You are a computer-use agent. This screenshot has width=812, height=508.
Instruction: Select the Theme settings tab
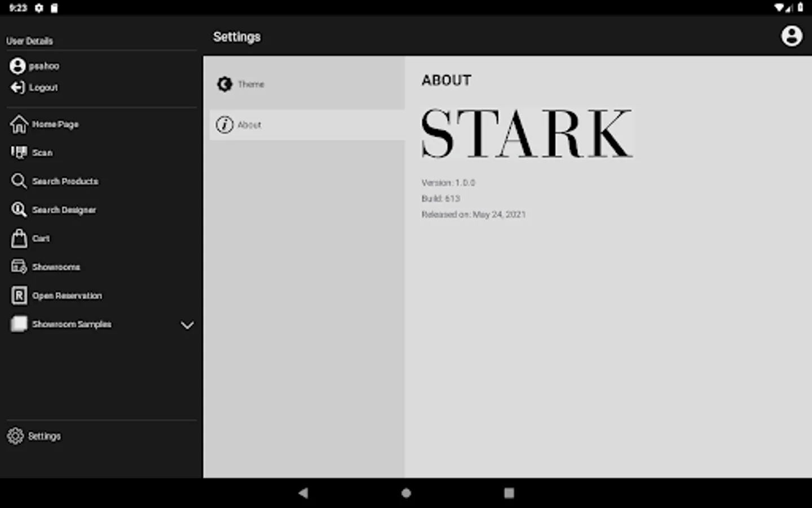[307, 84]
